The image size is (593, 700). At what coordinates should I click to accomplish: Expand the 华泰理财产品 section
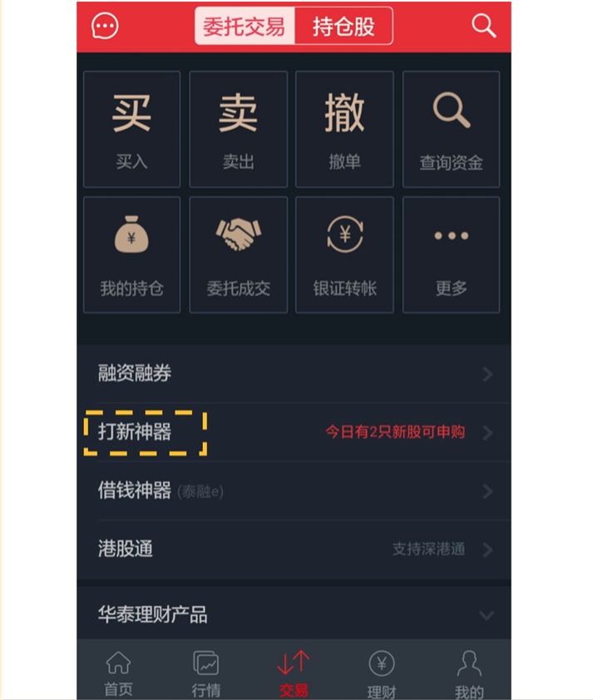(294, 614)
